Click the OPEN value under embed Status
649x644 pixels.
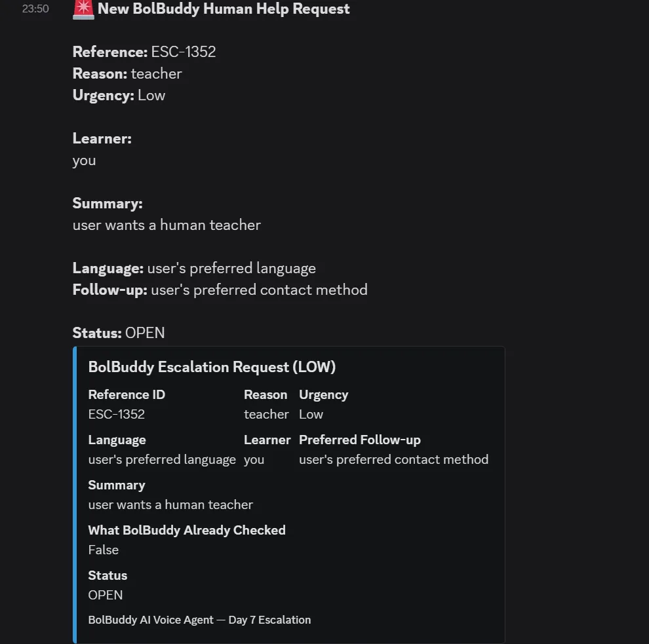coord(106,595)
